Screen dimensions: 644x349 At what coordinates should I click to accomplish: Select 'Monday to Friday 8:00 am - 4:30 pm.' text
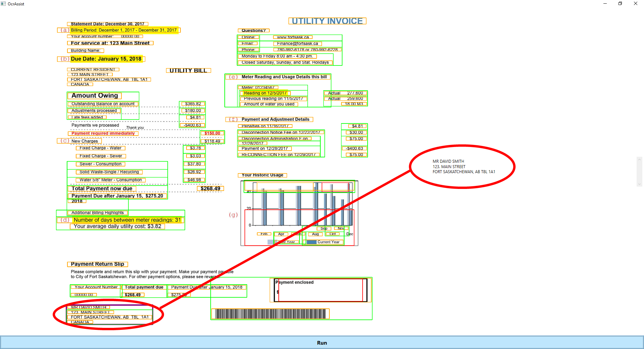pos(277,56)
